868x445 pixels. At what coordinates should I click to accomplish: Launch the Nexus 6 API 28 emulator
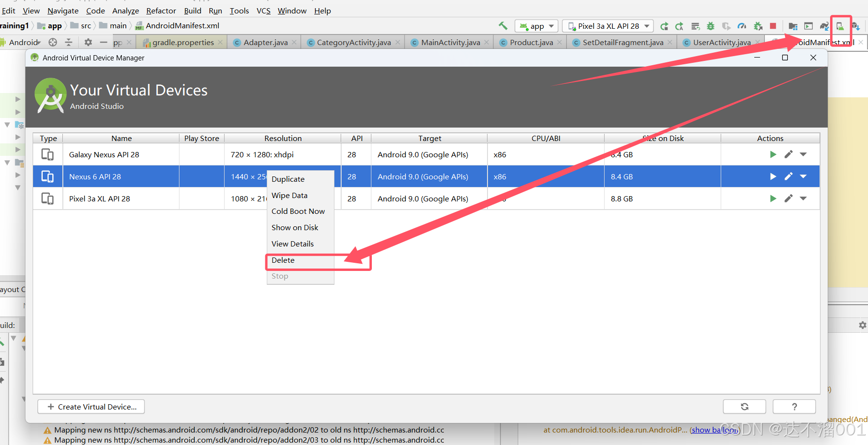pos(773,176)
